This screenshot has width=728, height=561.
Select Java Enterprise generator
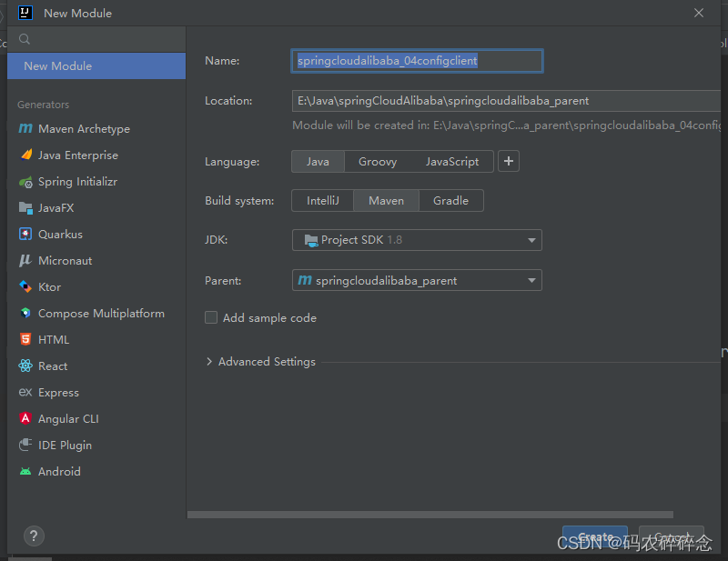point(96,155)
